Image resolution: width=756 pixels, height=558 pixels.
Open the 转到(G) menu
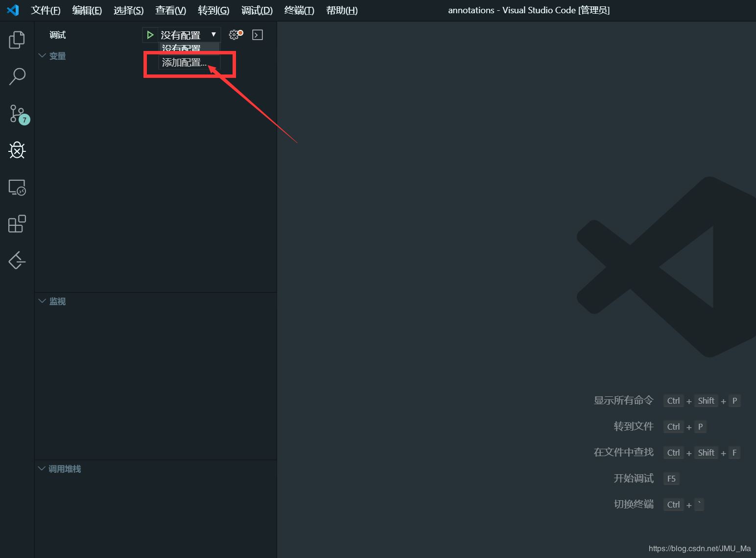[213, 10]
